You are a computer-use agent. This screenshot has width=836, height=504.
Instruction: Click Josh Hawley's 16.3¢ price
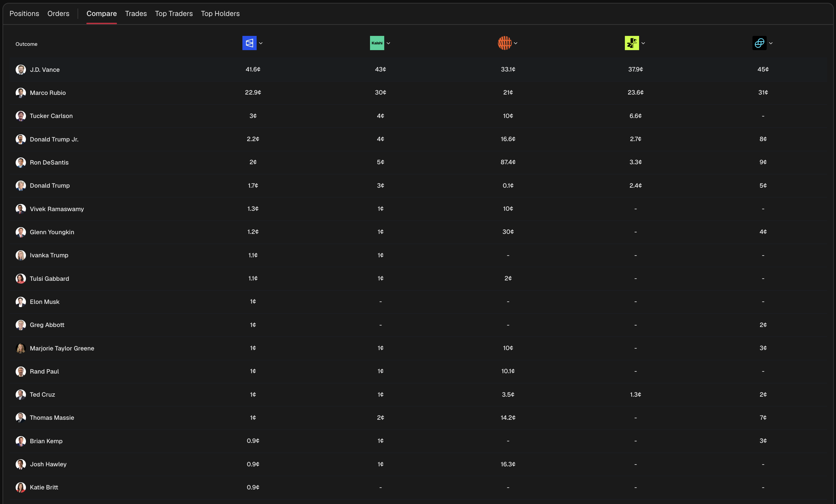click(x=508, y=464)
